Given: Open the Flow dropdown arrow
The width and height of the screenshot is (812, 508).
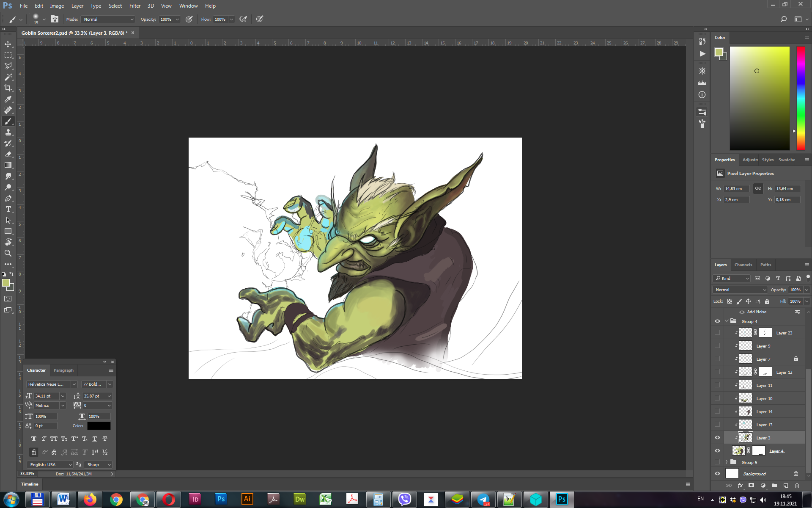Looking at the screenshot, I should (x=232, y=19).
